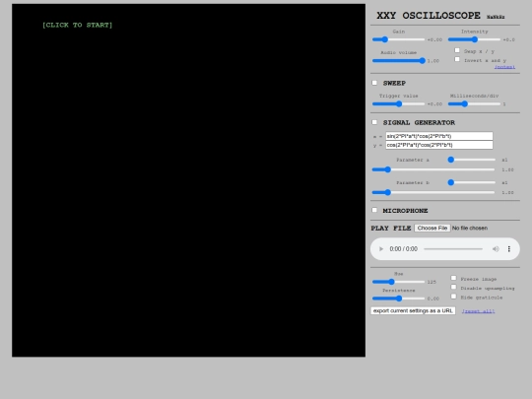Image resolution: width=532 pixels, height=399 pixels.
Task: Click the Hue slider handle
Action: point(391,282)
